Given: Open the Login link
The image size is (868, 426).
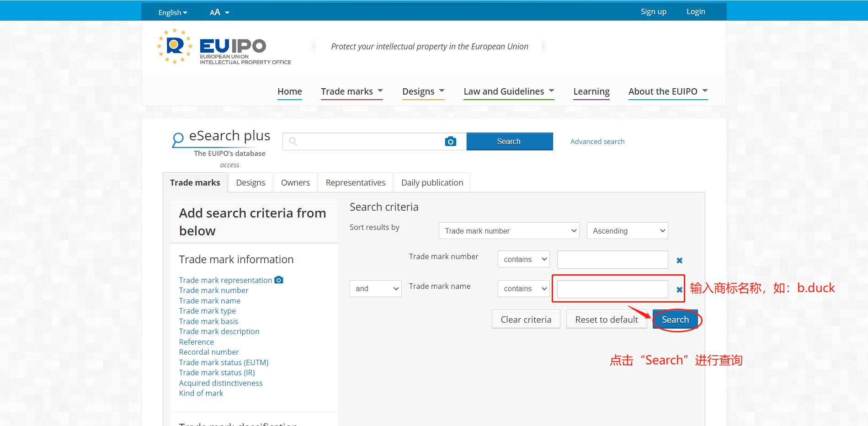Looking at the screenshot, I should point(695,12).
